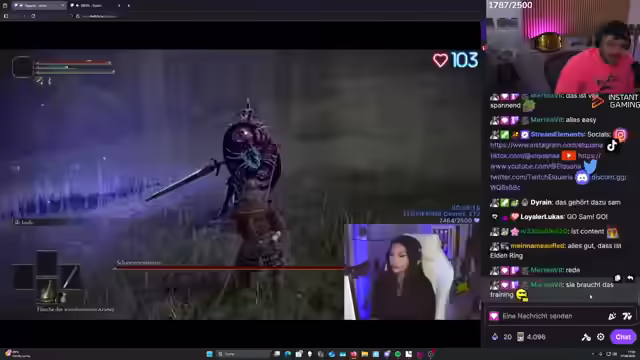Screen dimensions: 640x360
Task: Click the Instant Gaming sponsor logo
Action: [615, 101]
